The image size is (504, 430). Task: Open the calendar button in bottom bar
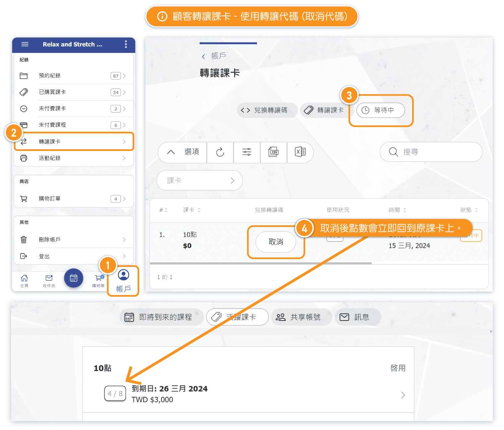tap(74, 278)
